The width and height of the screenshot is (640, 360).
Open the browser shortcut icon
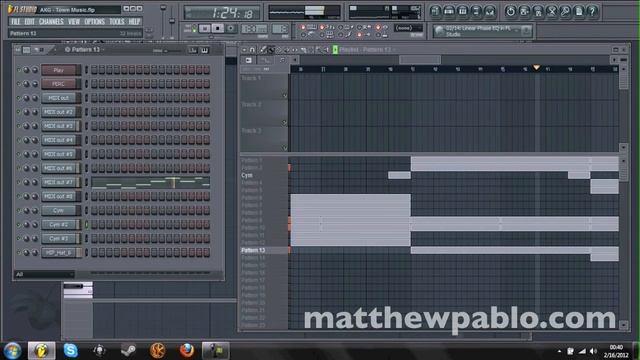[x=476, y=11]
